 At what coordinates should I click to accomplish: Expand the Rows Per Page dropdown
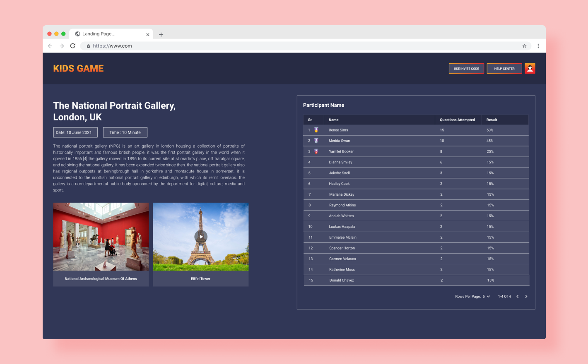click(486, 297)
